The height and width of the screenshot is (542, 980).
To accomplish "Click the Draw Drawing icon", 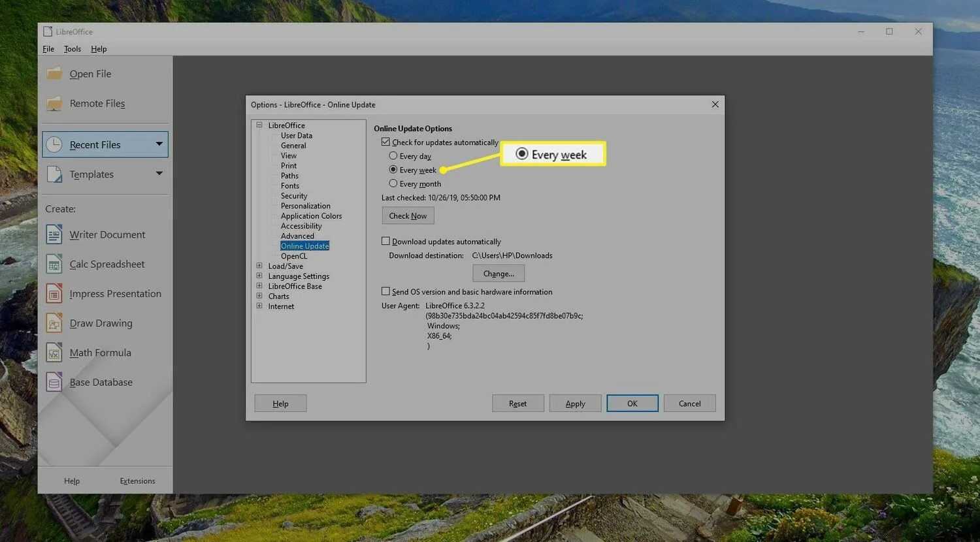I will point(54,323).
